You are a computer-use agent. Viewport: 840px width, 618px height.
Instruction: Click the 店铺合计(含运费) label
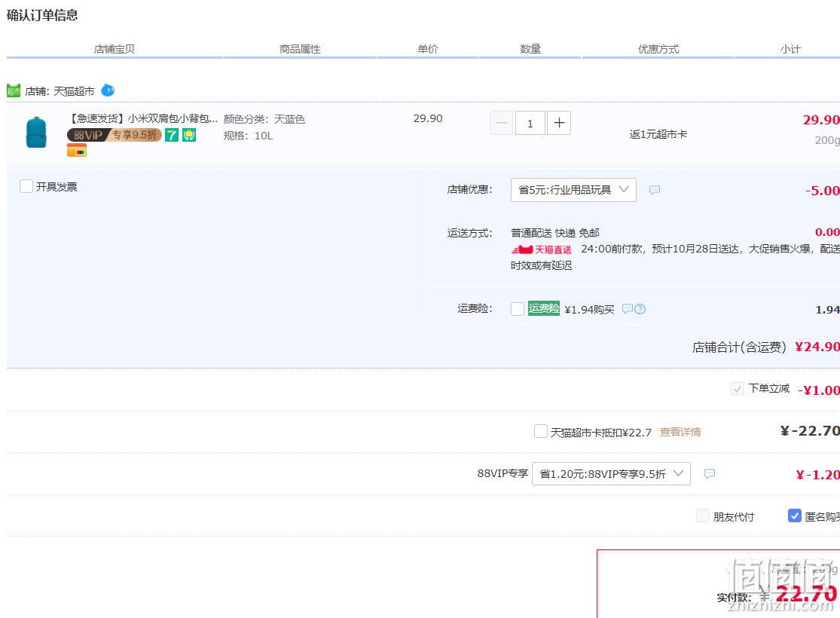coord(739,347)
